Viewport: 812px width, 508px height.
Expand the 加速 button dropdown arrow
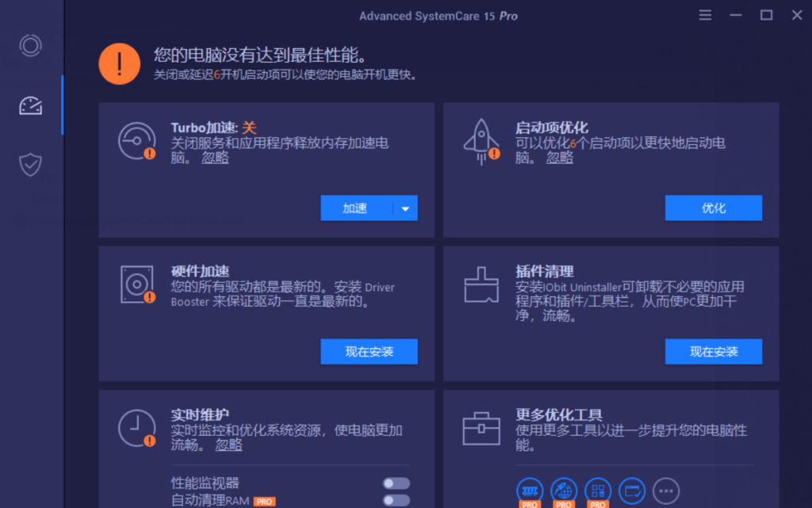point(405,208)
